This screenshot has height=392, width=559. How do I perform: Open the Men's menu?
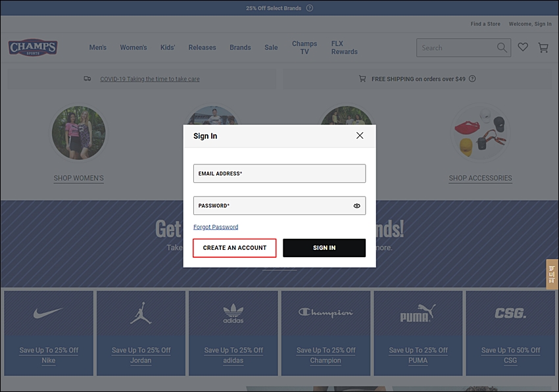(x=98, y=47)
